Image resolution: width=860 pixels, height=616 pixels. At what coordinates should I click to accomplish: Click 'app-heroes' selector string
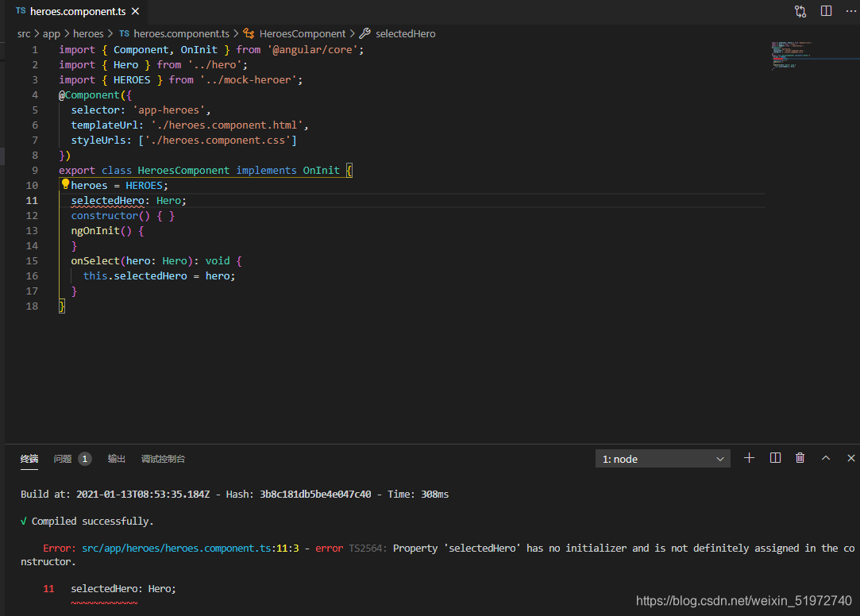[169, 110]
